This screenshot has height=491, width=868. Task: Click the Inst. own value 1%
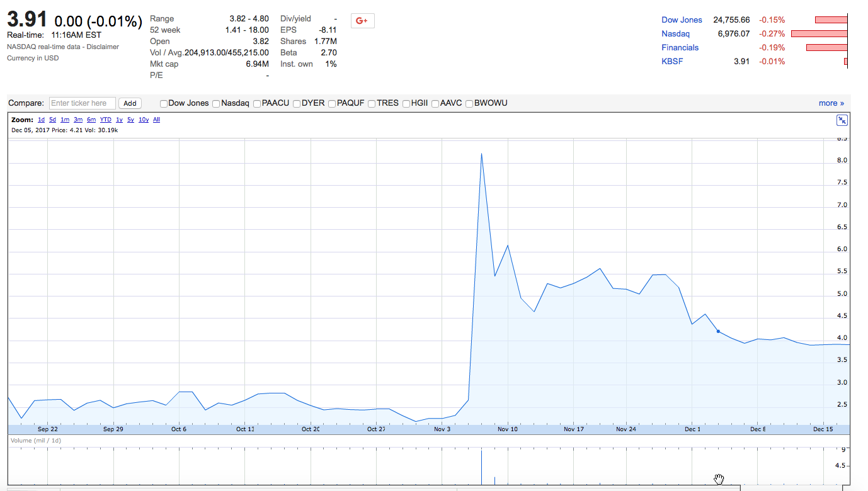click(331, 64)
